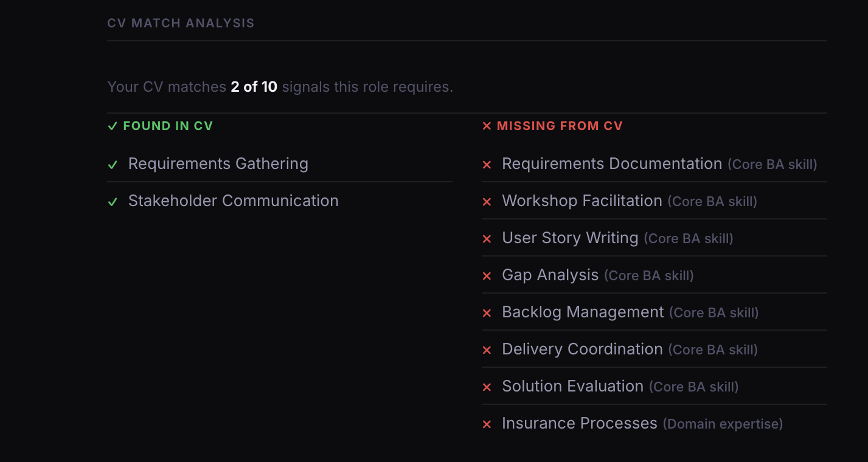Click the red X beside User Story Writing
The image size is (868, 462).
tap(487, 239)
